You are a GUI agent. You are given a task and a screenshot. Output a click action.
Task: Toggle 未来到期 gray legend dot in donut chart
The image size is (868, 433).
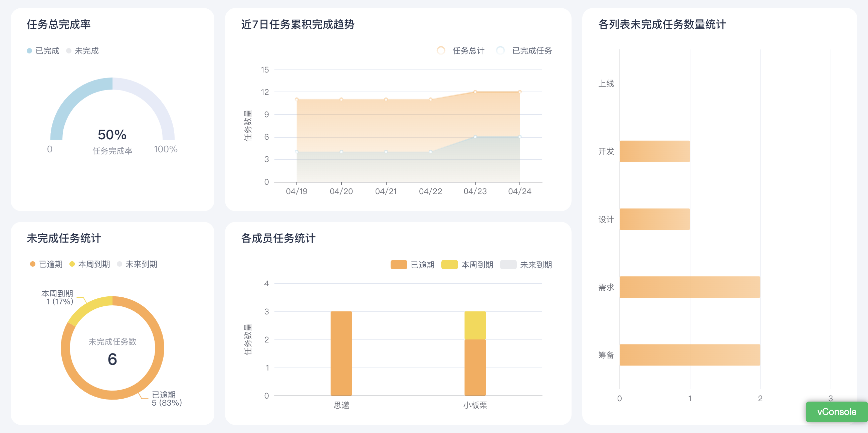pos(120,264)
